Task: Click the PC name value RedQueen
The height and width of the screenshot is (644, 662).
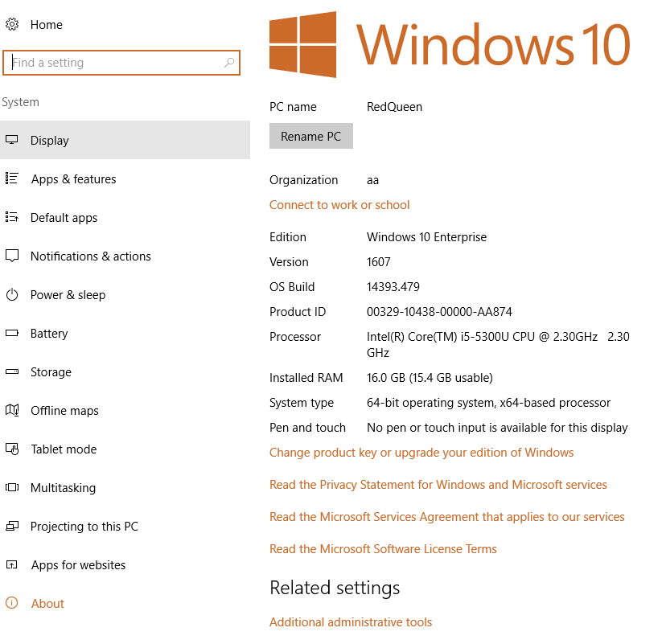Action: pyautogui.click(x=394, y=107)
